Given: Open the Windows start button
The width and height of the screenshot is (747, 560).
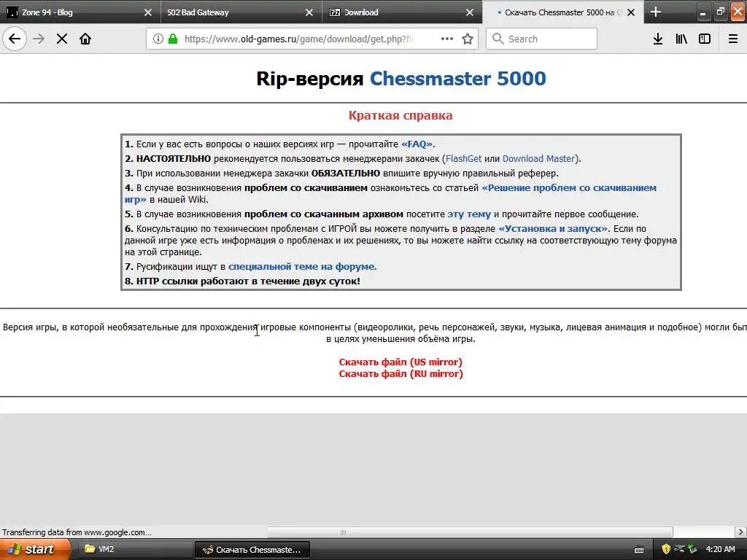Looking at the screenshot, I should (34, 549).
